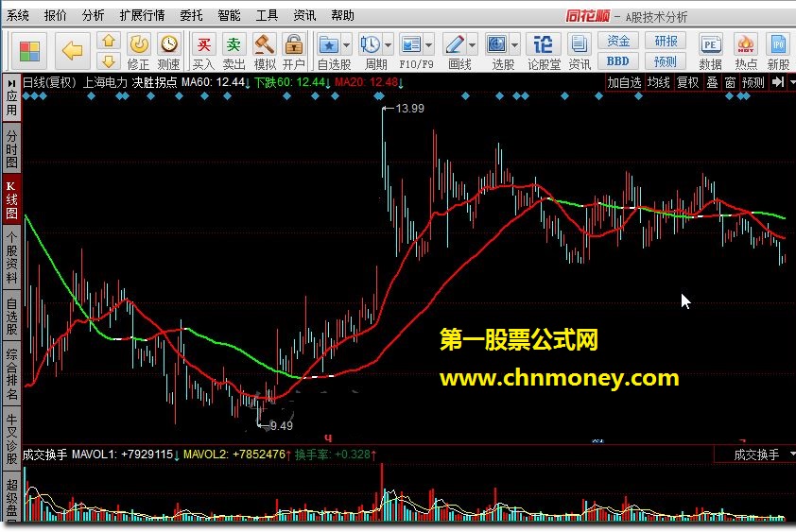Click the 13.99 high price label
The image size is (796, 532).
(x=409, y=108)
